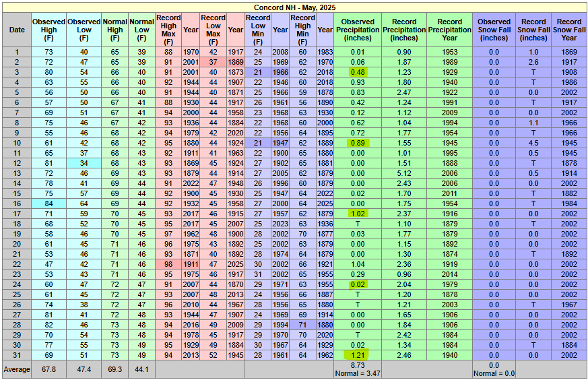The image size is (588, 380).
Task: Click record snowfall 2.6 on date 2
Action: (533, 62)
